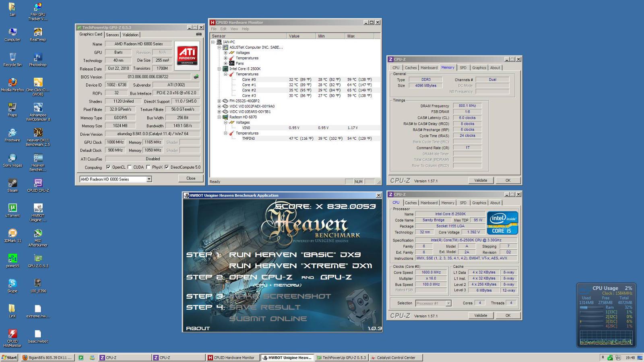
Task: Open the Processor #1 selection dropdown in CPU-Z
Action: coord(448,303)
